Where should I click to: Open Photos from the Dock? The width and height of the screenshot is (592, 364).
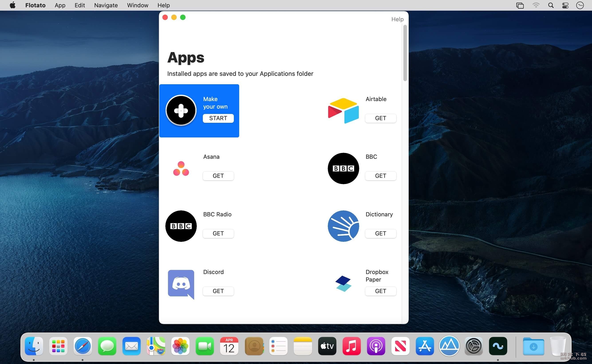pos(180,346)
